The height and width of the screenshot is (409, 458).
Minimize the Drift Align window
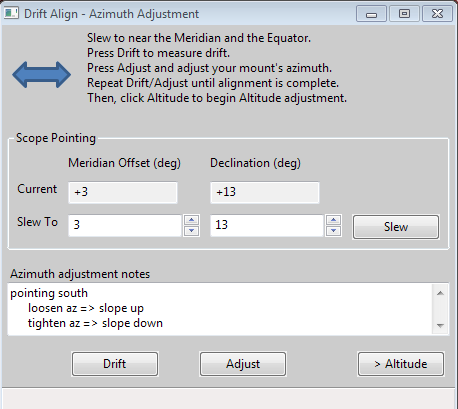[371, 14]
